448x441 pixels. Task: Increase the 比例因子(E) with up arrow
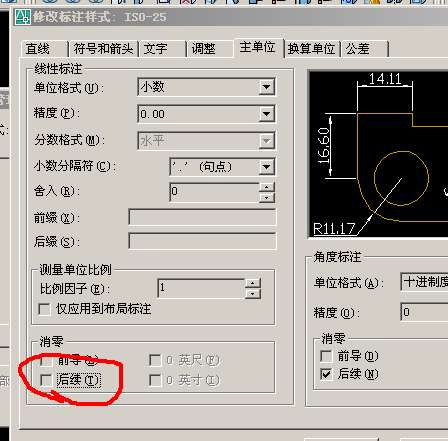pyautogui.click(x=253, y=283)
